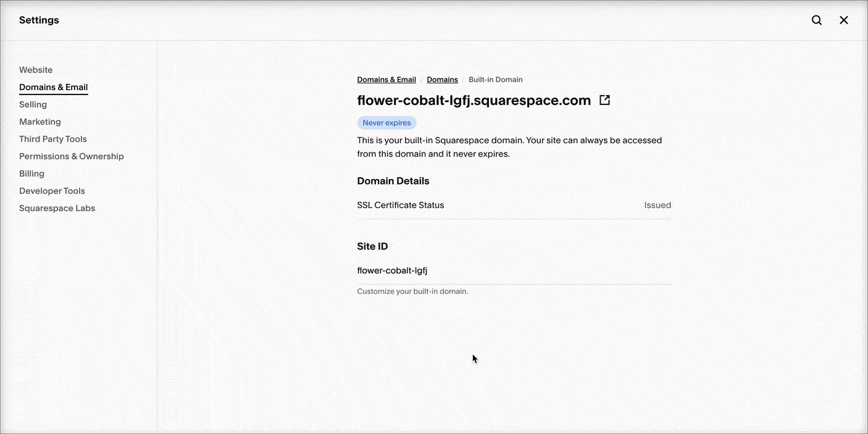Click the Domain Details heading

[393, 181]
